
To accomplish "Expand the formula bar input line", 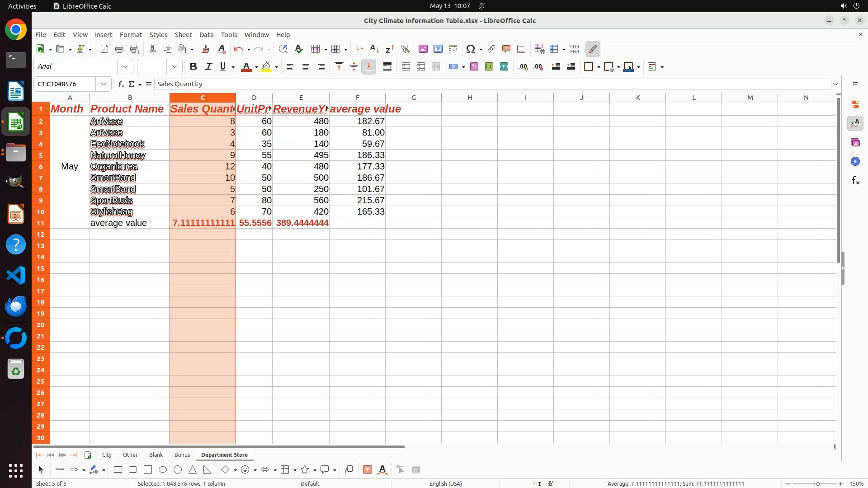I will [x=835, y=84].
